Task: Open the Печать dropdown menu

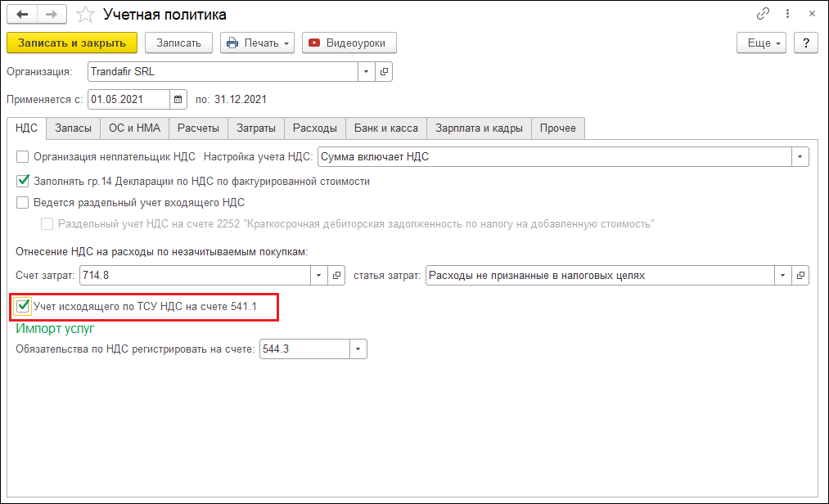Action: pyautogui.click(x=257, y=43)
